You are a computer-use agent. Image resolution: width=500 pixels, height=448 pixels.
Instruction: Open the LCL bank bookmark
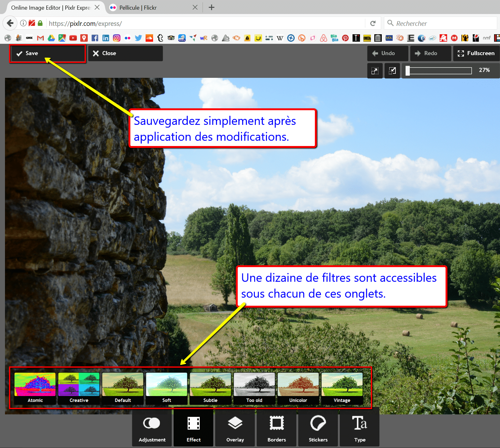coord(389,38)
